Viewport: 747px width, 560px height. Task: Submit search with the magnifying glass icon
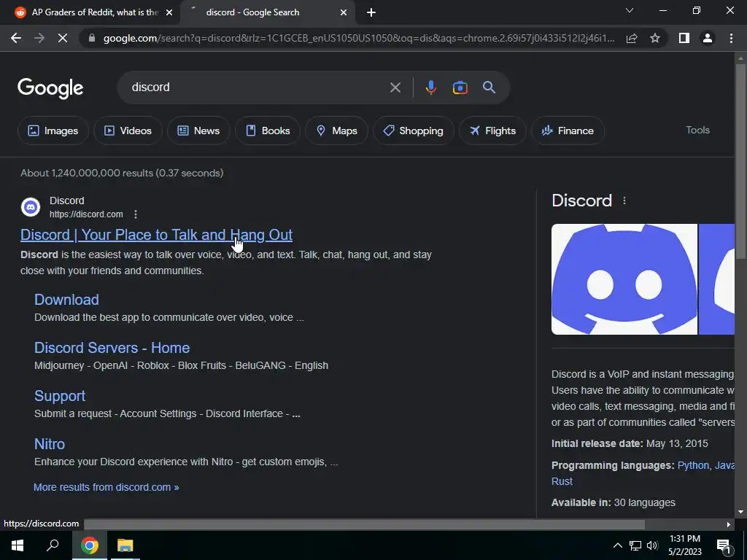489,87
